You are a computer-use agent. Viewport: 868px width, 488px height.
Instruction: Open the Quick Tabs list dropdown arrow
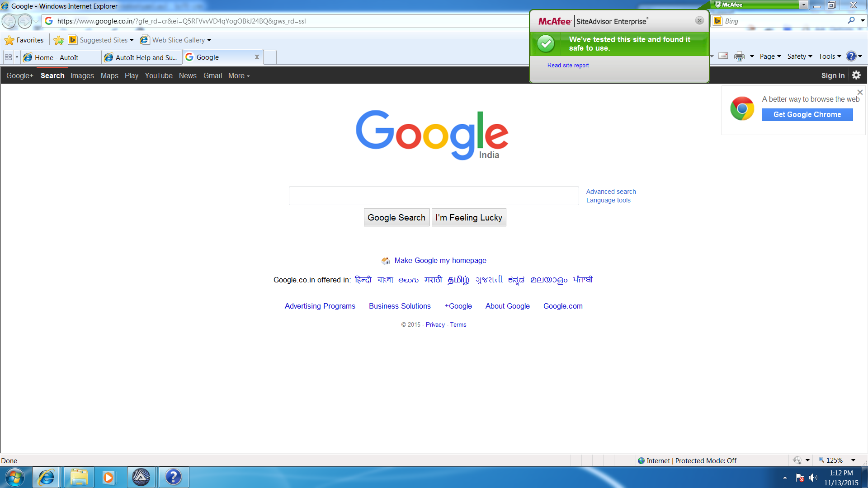[x=17, y=57]
